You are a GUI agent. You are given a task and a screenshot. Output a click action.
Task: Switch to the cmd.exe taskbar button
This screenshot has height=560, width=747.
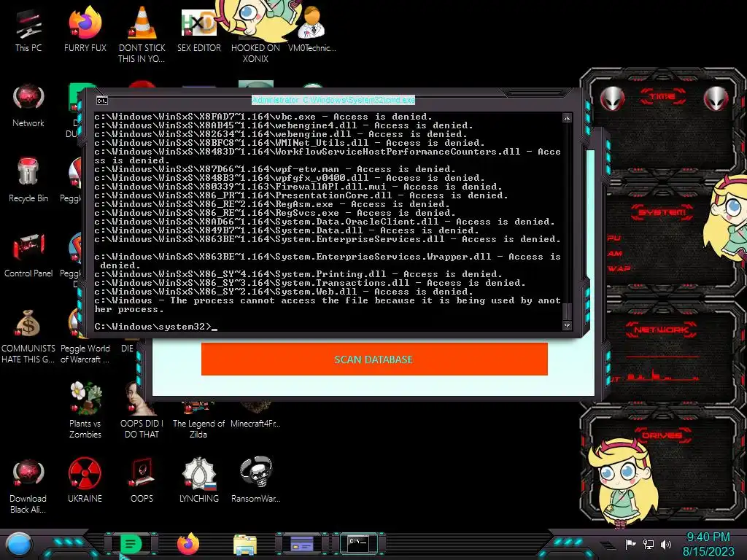tap(358, 542)
